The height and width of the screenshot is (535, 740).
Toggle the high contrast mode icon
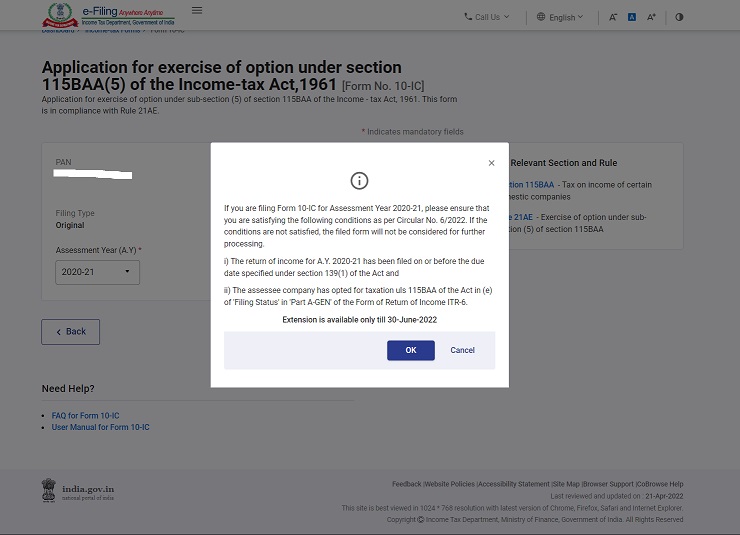tap(679, 17)
